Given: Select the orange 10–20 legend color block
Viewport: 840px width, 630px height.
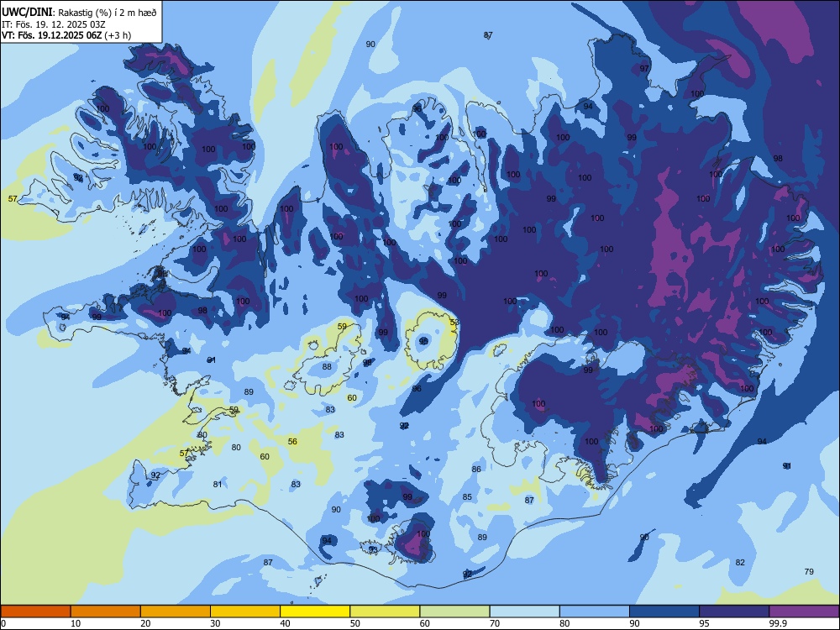Looking at the screenshot, I should click(106, 612).
